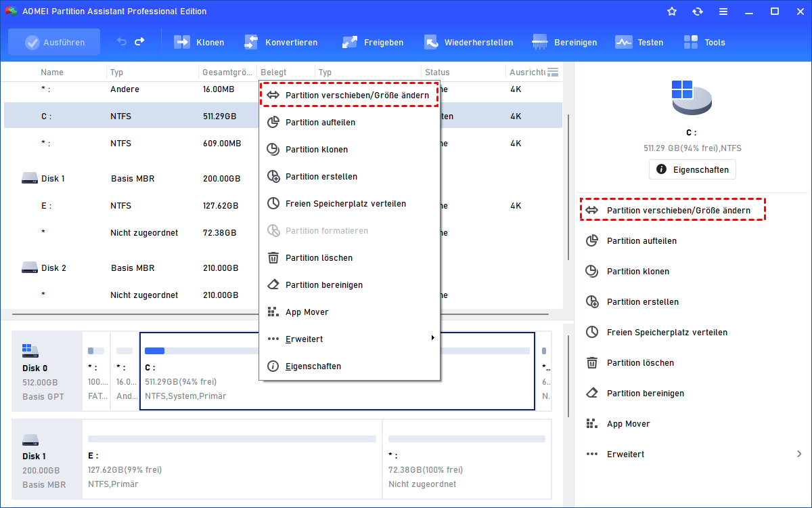This screenshot has width=812, height=508.
Task: Open the Bereinigen tool
Action: click(x=565, y=42)
